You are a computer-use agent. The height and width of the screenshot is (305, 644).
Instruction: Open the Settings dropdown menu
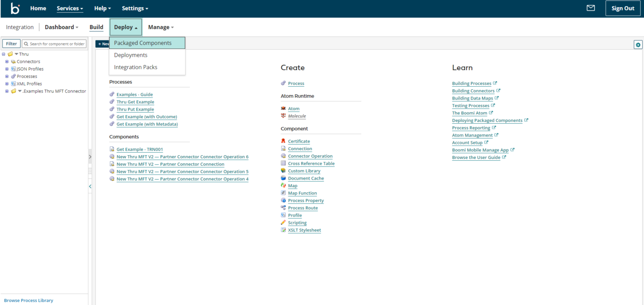135,8
